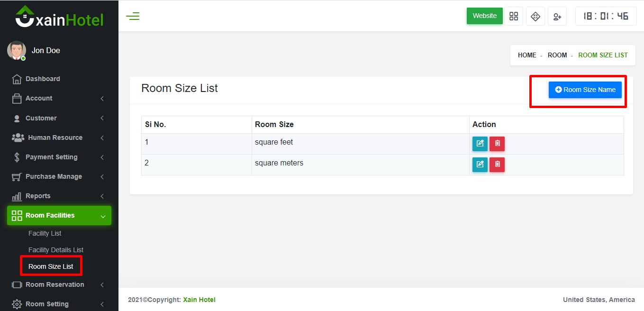Open Facility Details List submenu item
Screen dimensions: 644x311
pos(56,250)
